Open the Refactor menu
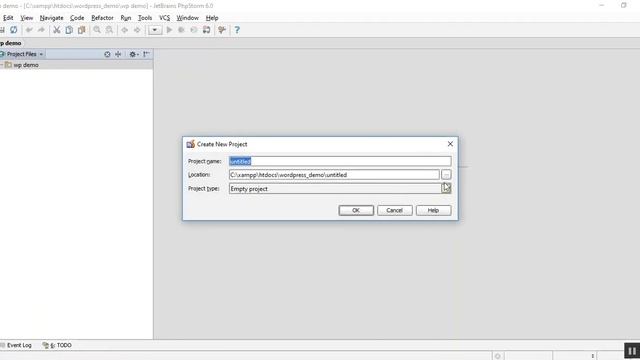The image size is (640, 360). coord(102,18)
